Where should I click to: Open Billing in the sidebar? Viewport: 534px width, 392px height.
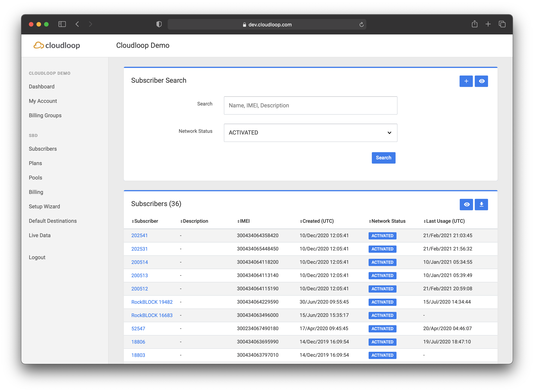36,192
